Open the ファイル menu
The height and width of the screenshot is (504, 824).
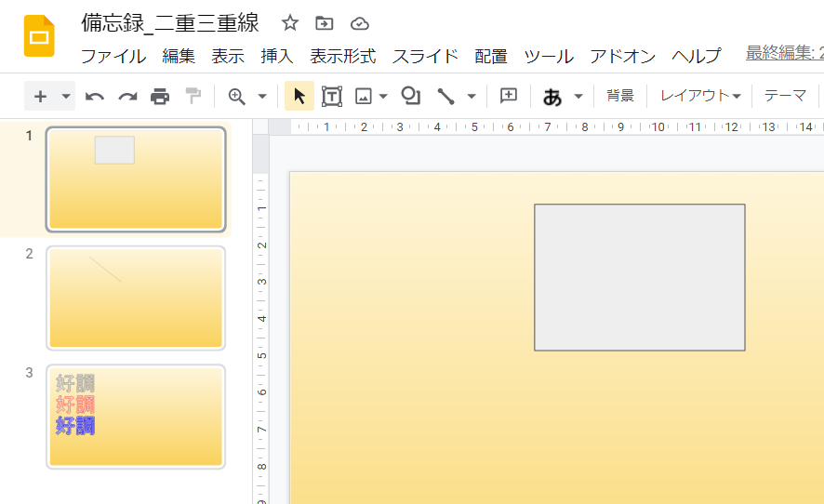[x=113, y=56]
